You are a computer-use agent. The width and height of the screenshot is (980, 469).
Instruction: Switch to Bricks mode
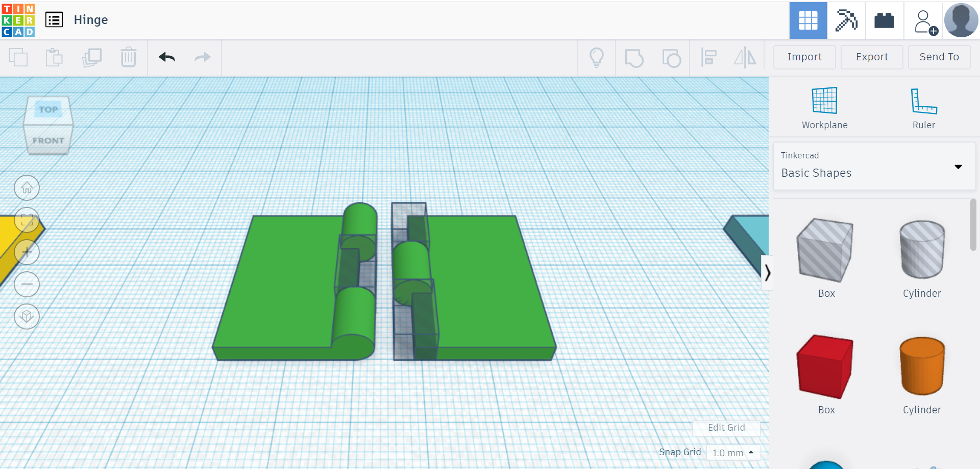click(884, 20)
